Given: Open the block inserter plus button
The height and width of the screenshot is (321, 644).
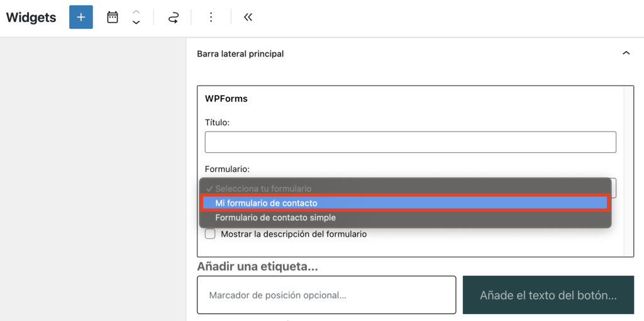Looking at the screenshot, I should click(x=80, y=17).
